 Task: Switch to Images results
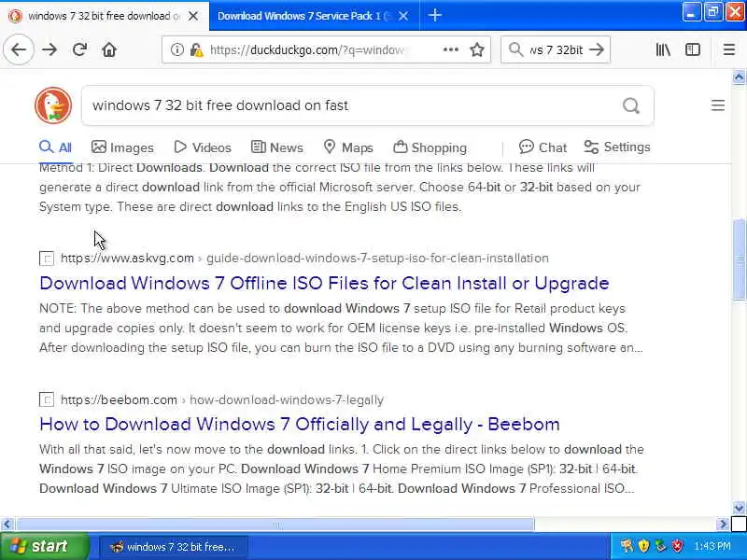click(122, 147)
